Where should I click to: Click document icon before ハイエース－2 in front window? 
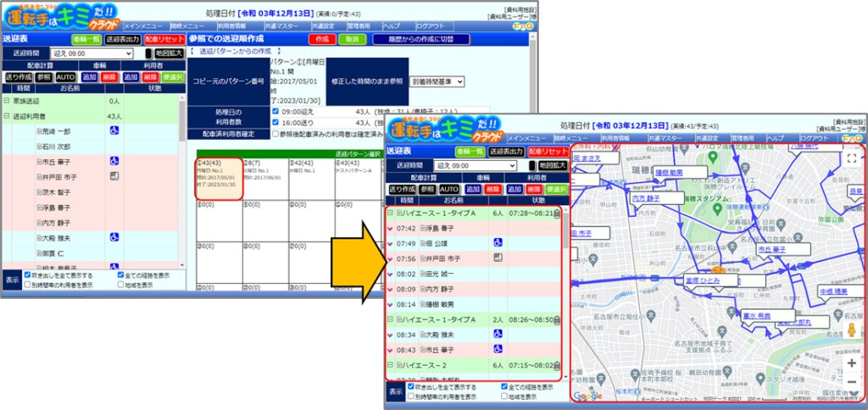click(399, 366)
